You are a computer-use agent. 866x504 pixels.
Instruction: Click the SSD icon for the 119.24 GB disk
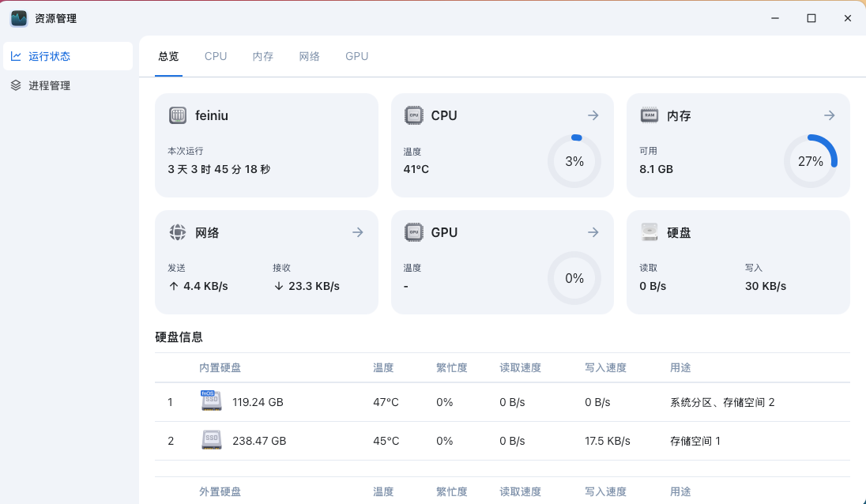click(x=211, y=401)
